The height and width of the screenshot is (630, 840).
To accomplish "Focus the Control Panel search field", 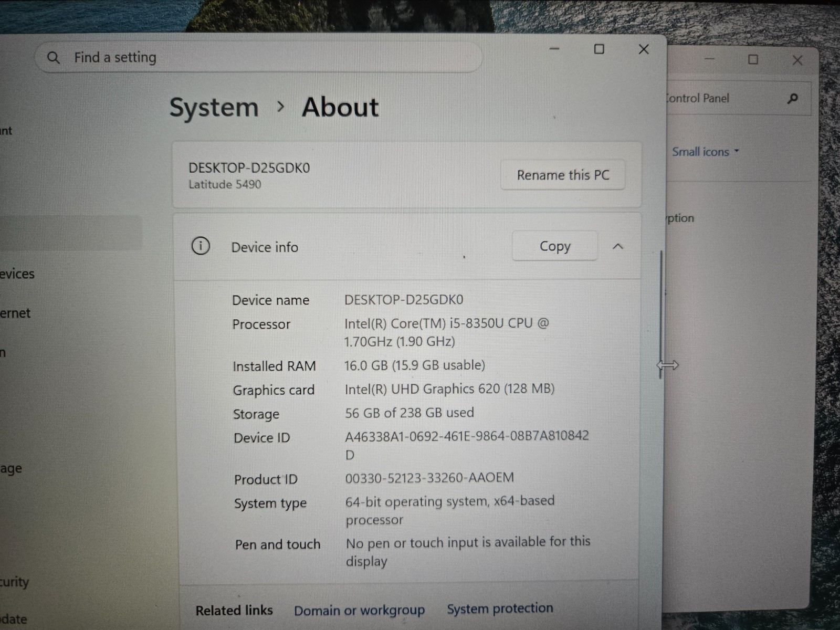I will 738,98.
